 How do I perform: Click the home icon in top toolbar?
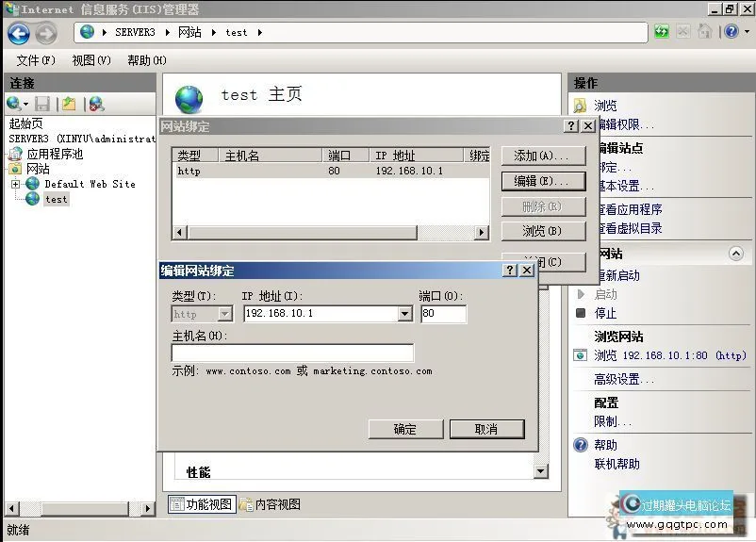[705, 32]
